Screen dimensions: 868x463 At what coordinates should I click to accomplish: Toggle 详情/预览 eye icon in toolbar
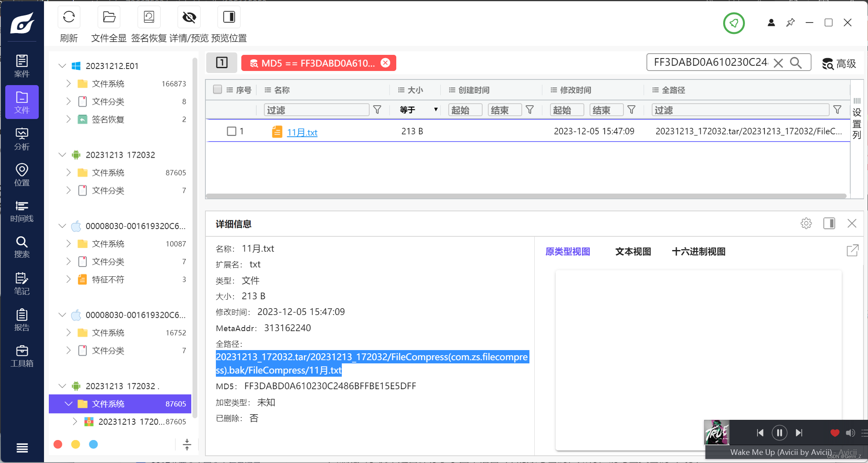click(x=189, y=17)
